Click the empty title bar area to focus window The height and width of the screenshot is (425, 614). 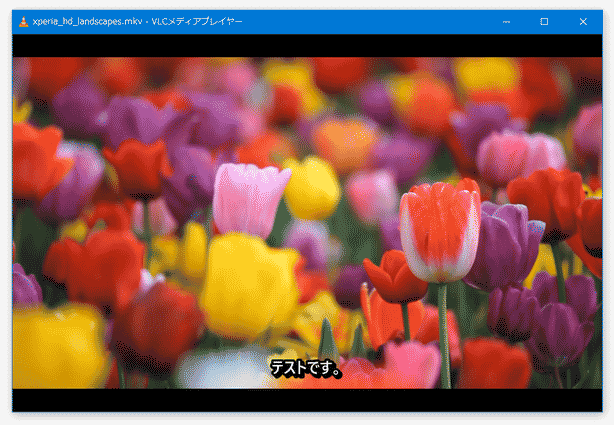click(x=380, y=21)
